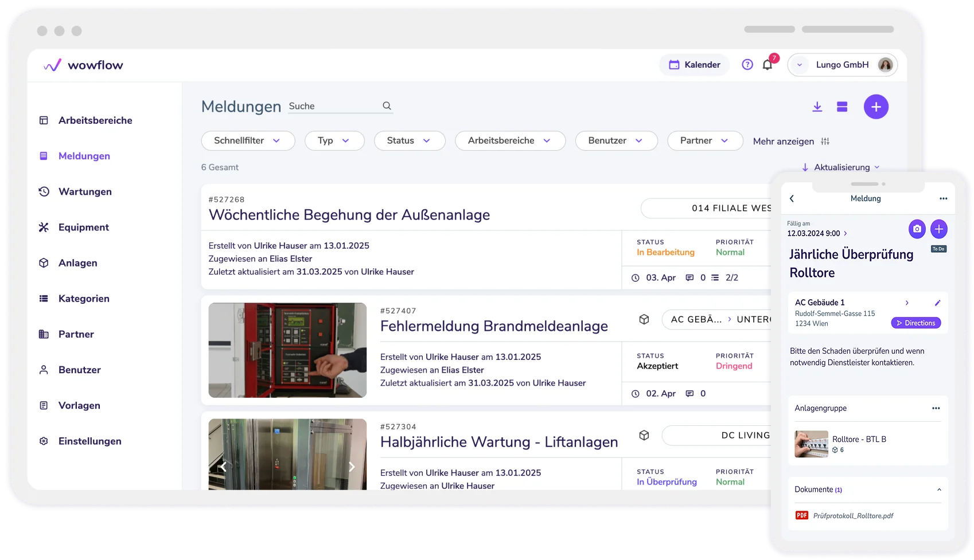Screen dimensions: 974x560
Task: Click the red PDF file icon
Action: 801,515
